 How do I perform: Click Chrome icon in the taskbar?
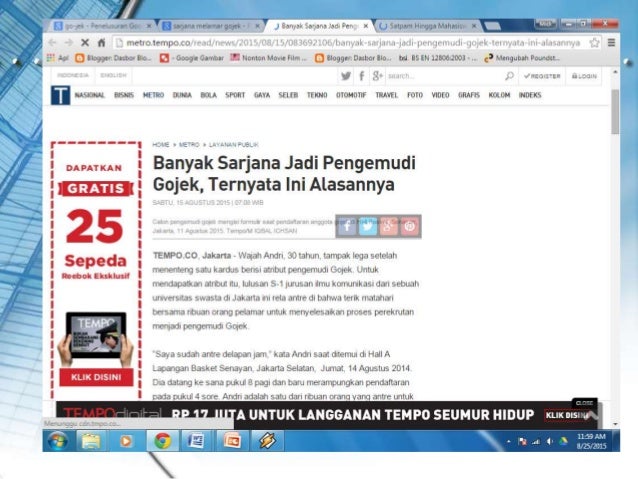pyautogui.click(x=162, y=441)
